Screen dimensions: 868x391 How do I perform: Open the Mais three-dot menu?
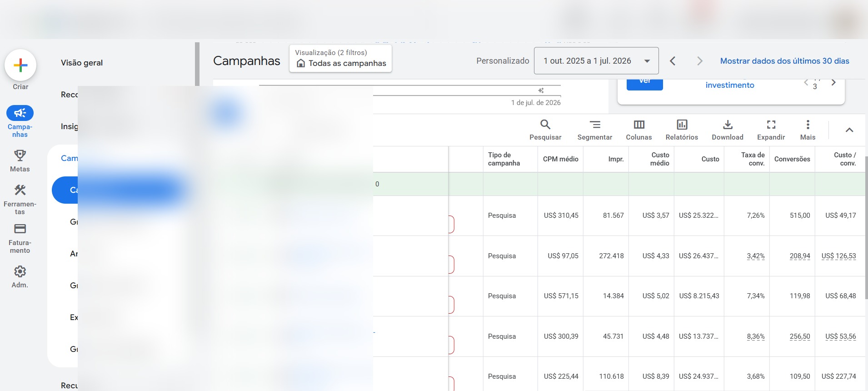[808, 125]
